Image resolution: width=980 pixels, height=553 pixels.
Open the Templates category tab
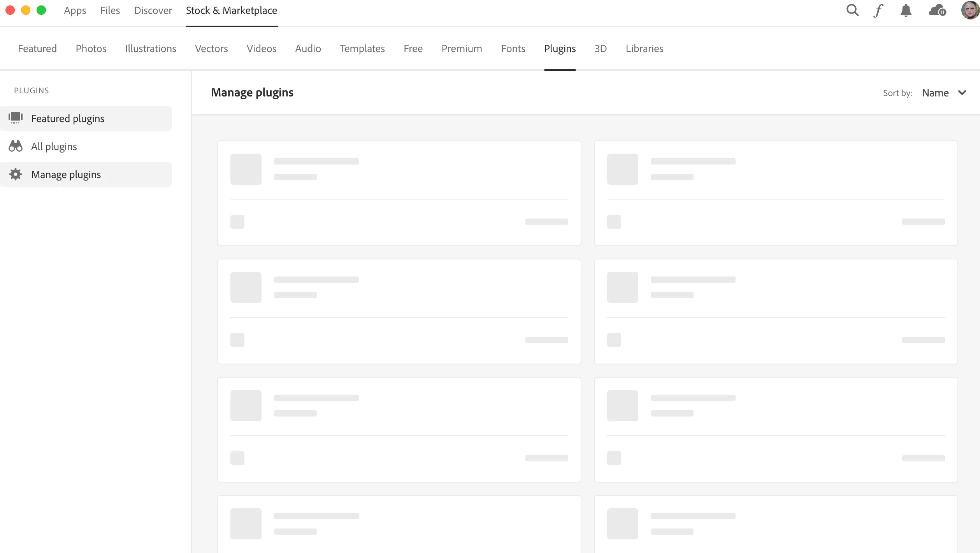click(362, 49)
